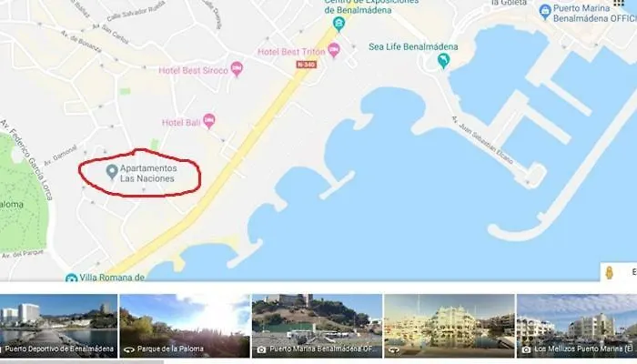Viewport: 637px width, 364px height.
Task: Click the Apartamentos Las Naciones pin
Action: 112,172
